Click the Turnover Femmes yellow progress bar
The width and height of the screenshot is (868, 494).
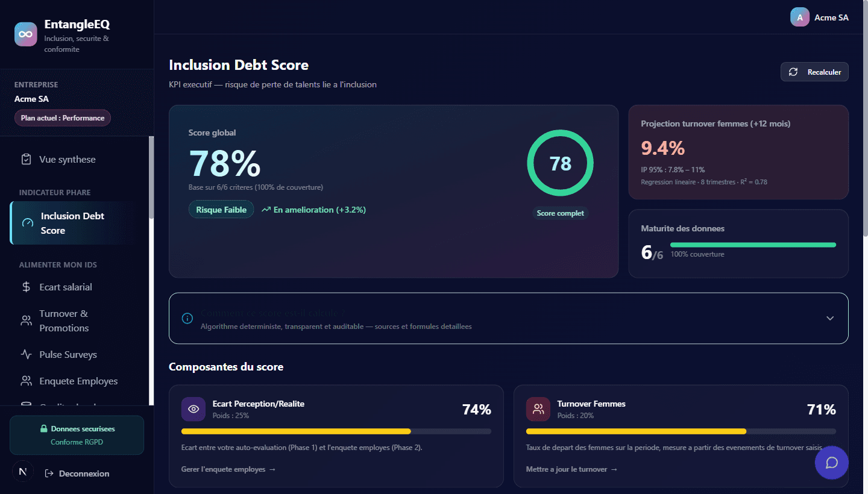(x=681, y=431)
